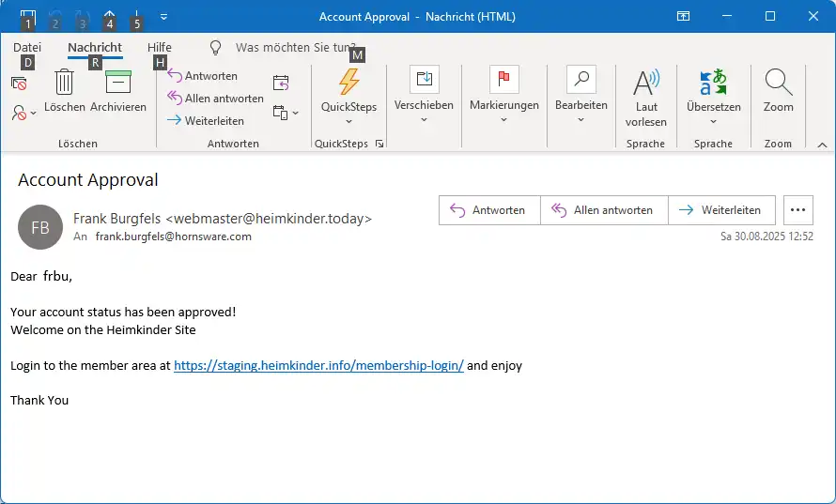The width and height of the screenshot is (836, 504).
Task: Click the Löschen trash can icon
Action: pos(64,84)
